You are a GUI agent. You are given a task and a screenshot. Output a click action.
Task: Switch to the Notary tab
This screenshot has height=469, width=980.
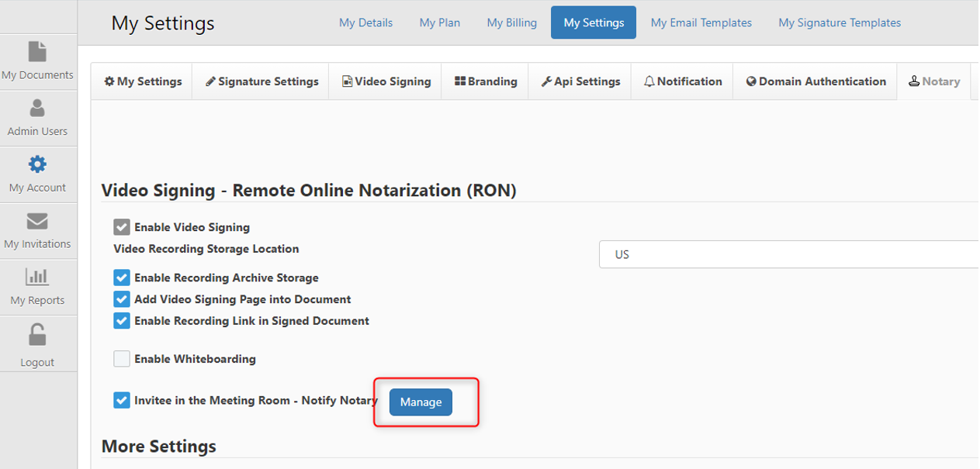(x=933, y=81)
